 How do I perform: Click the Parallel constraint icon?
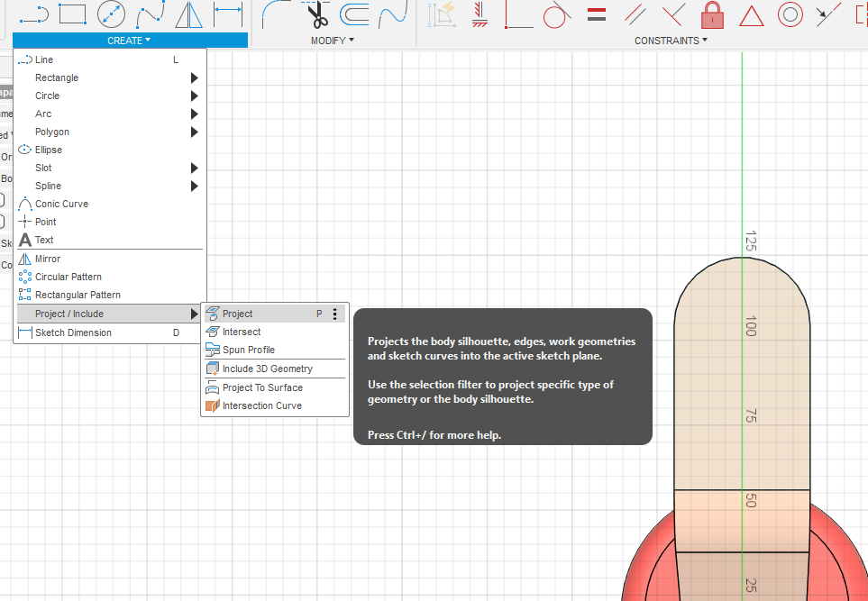[635, 14]
